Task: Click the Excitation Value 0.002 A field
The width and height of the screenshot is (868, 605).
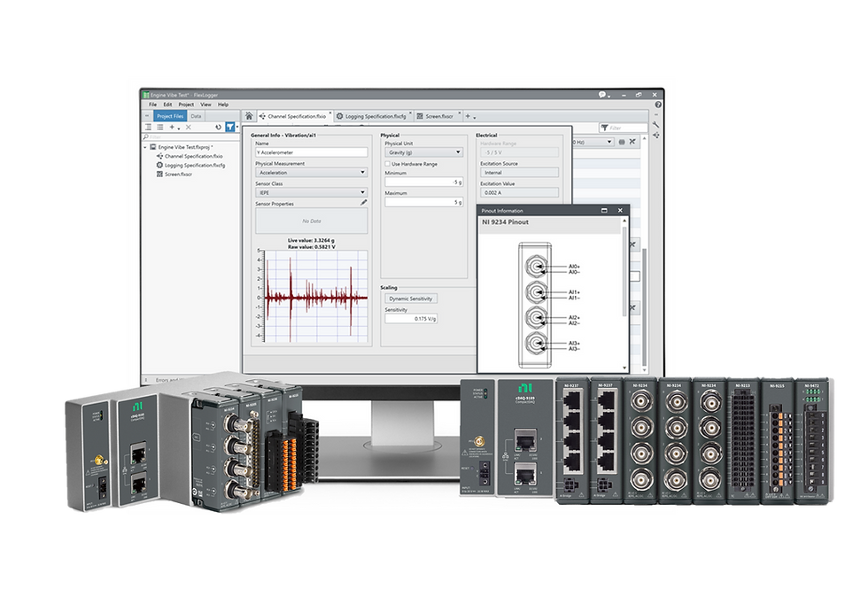Action: 519,192
